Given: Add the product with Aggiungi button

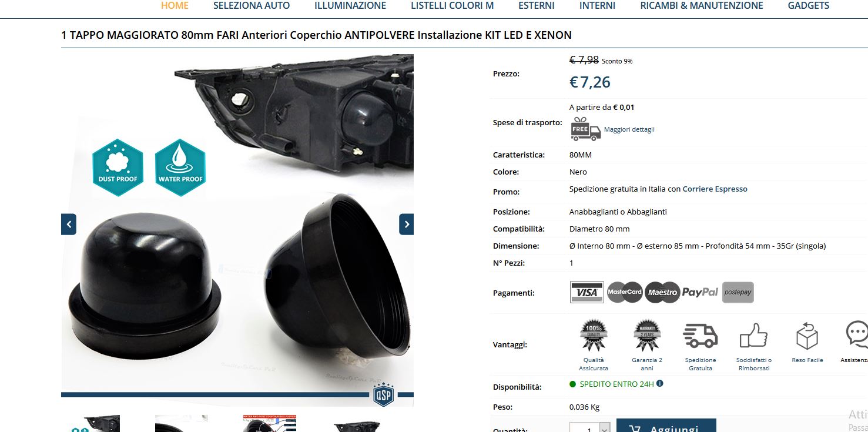Looking at the screenshot, I should pos(666,426).
